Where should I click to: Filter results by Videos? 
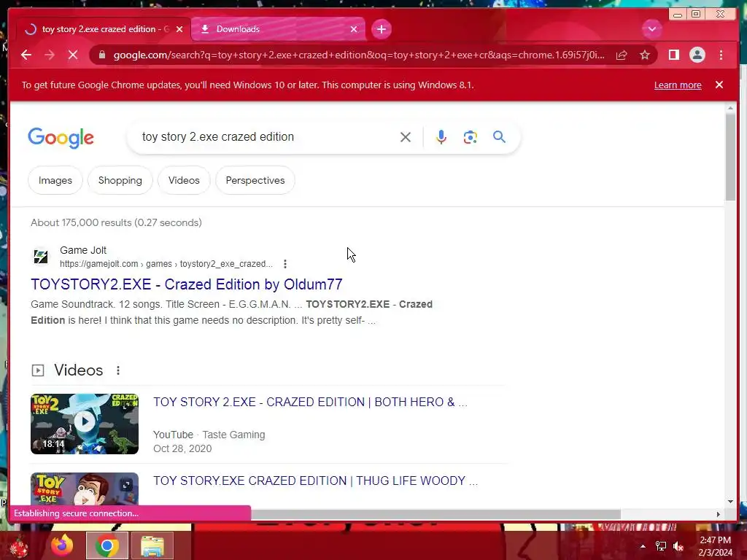(184, 181)
